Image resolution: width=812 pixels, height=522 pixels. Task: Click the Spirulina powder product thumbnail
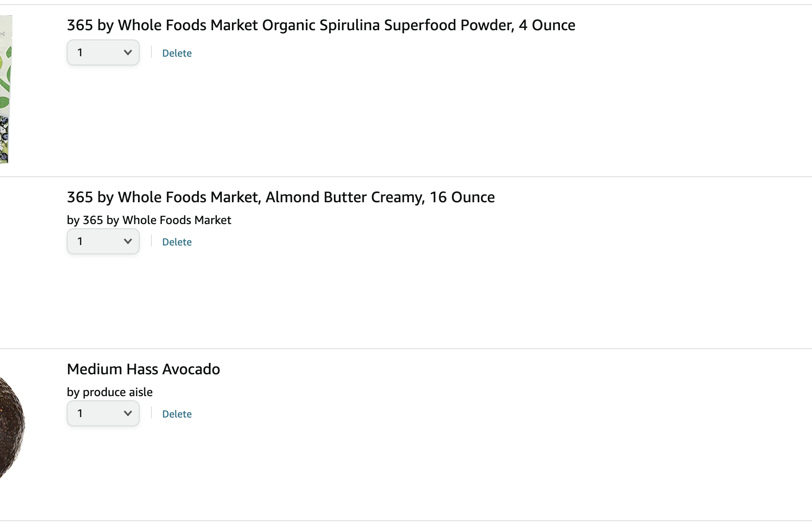point(6,89)
